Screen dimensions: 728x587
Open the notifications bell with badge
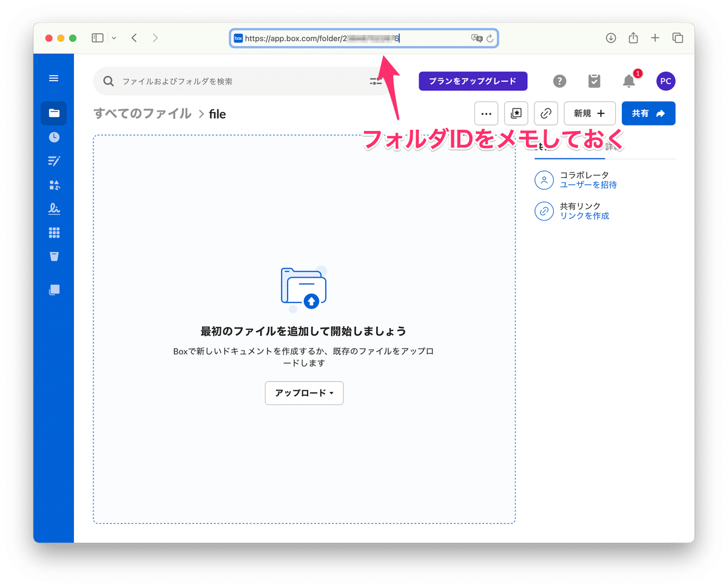629,81
